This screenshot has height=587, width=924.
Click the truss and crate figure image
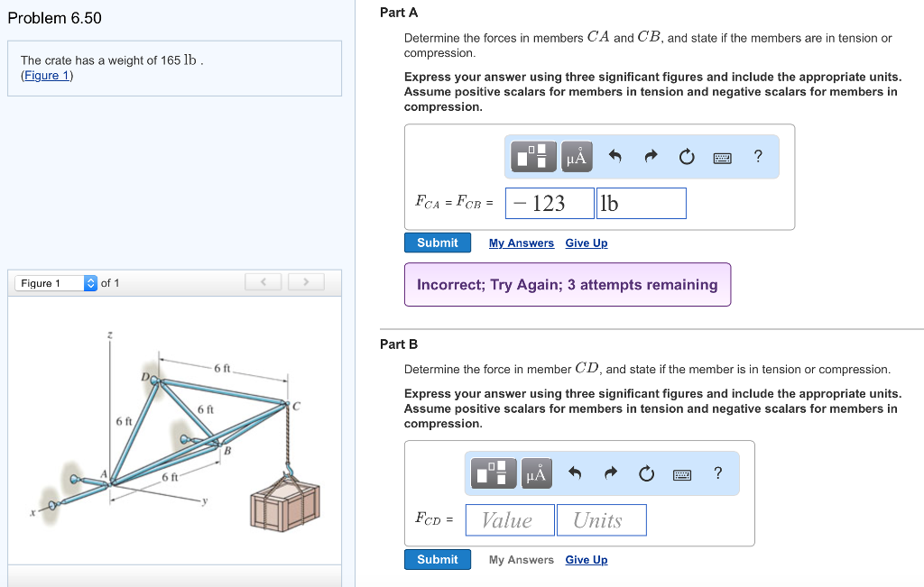pyautogui.click(x=175, y=433)
